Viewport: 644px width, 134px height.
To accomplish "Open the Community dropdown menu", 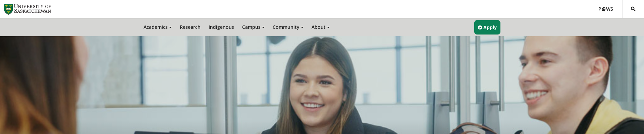I will point(288,27).
